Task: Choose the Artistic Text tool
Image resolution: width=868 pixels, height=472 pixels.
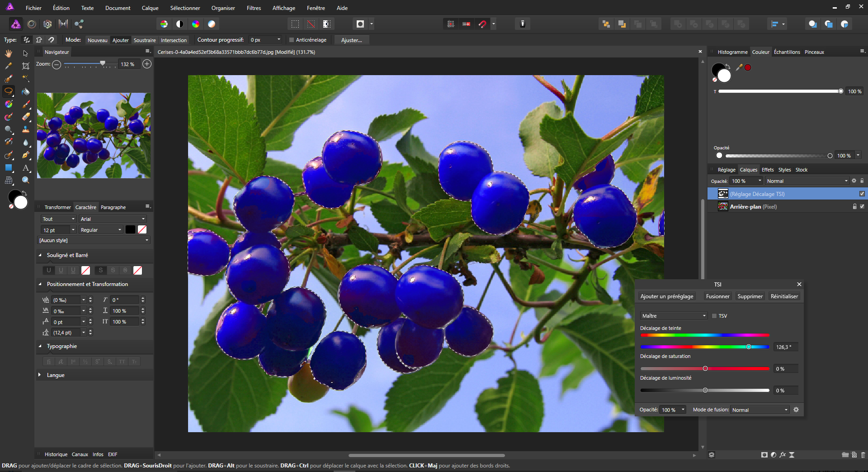Action: pyautogui.click(x=26, y=168)
